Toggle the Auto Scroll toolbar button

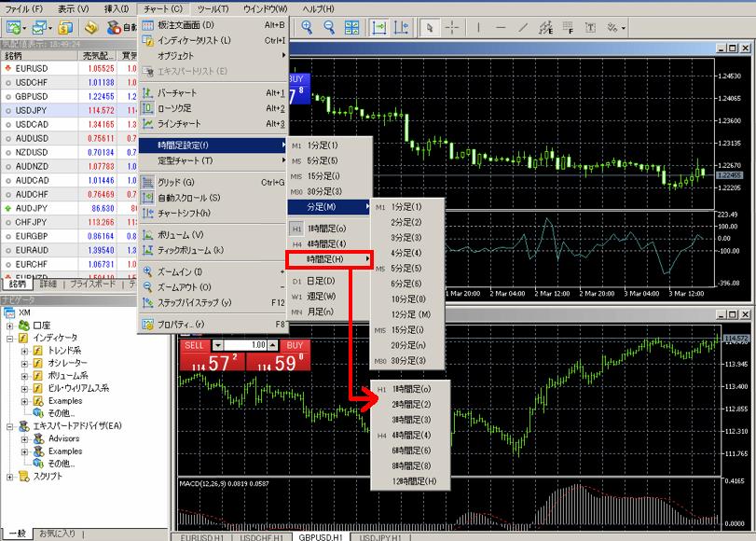(379, 27)
